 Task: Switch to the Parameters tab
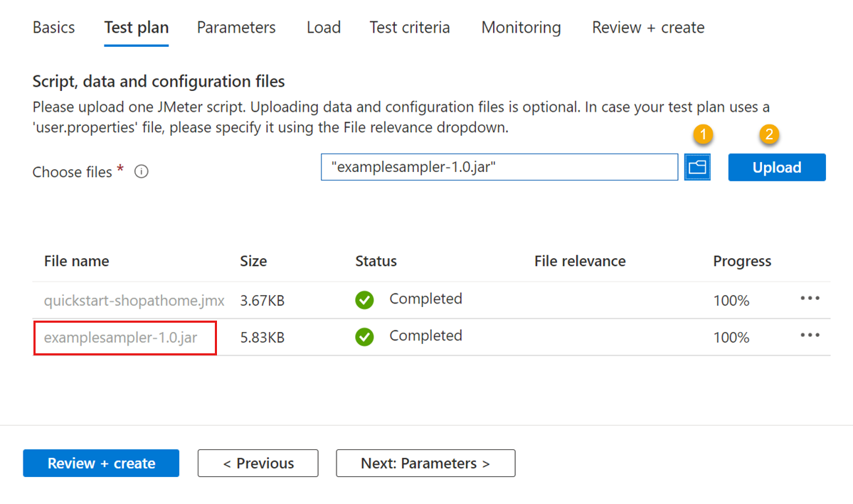236,27
